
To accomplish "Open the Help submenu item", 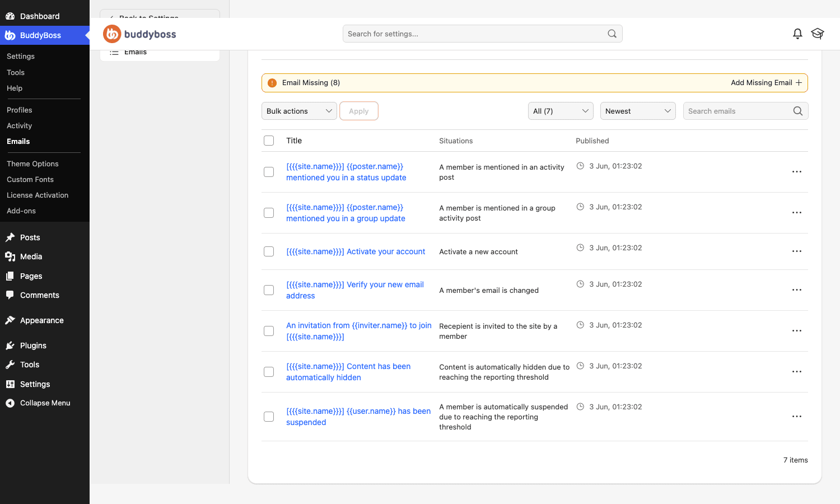I will coord(15,88).
